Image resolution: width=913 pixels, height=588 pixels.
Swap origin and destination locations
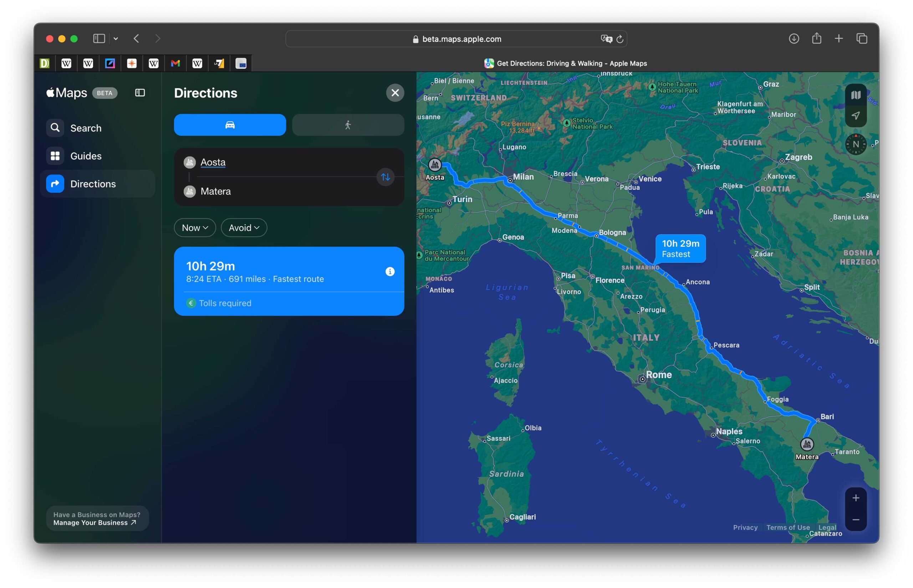[385, 177]
